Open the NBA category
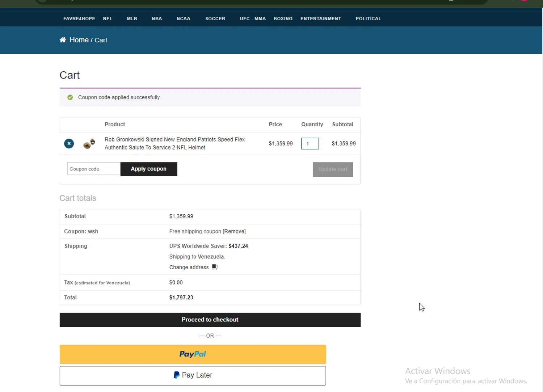Viewport: 543px width, 392px height. point(157,19)
